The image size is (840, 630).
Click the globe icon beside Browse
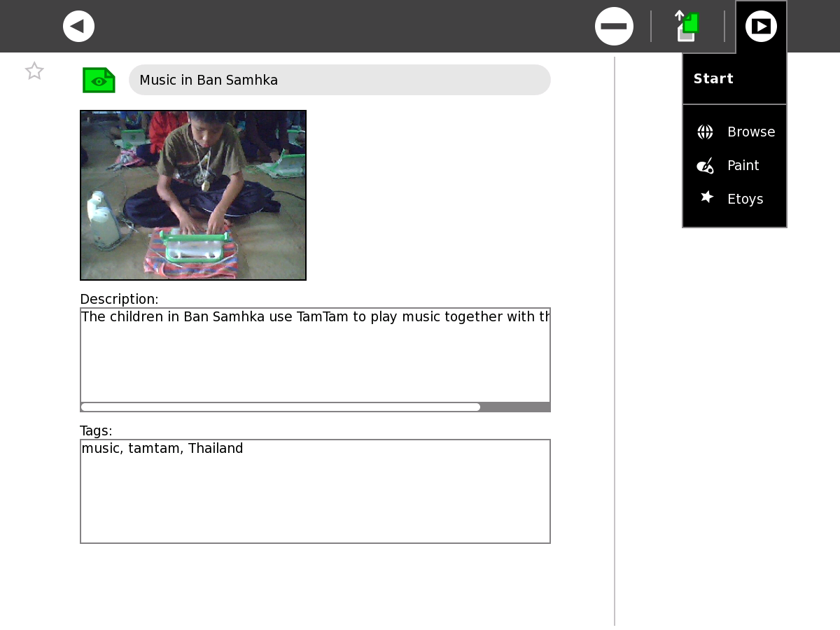click(x=705, y=132)
